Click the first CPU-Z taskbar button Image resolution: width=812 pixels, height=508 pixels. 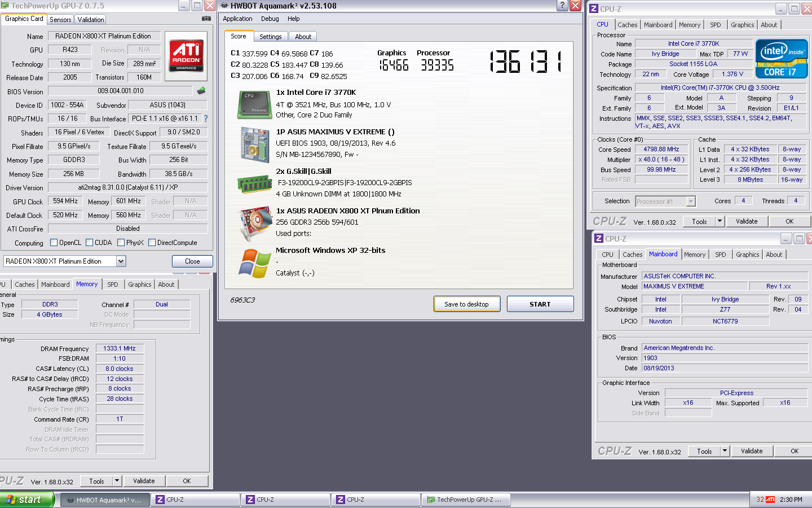pos(196,500)
